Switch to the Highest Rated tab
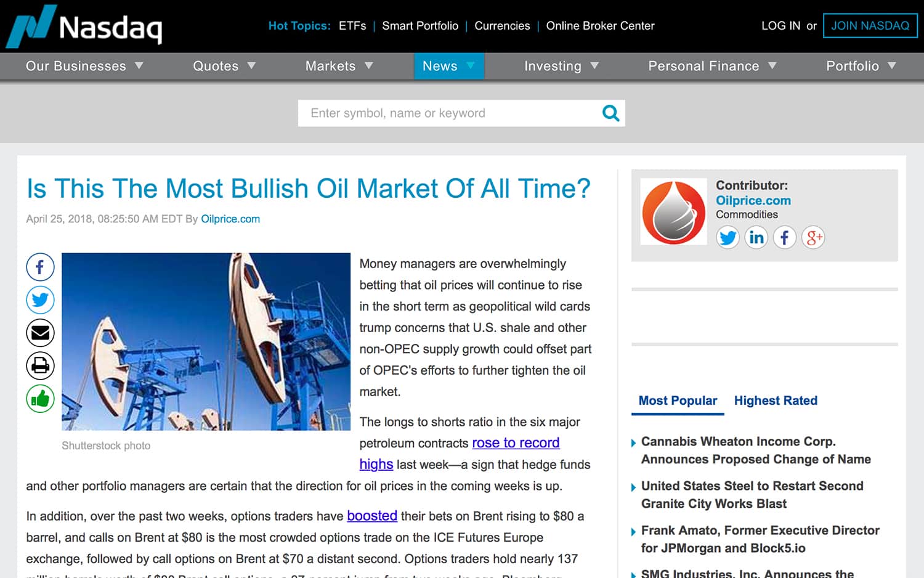This screenshot has height=578, width=924. 776,401
